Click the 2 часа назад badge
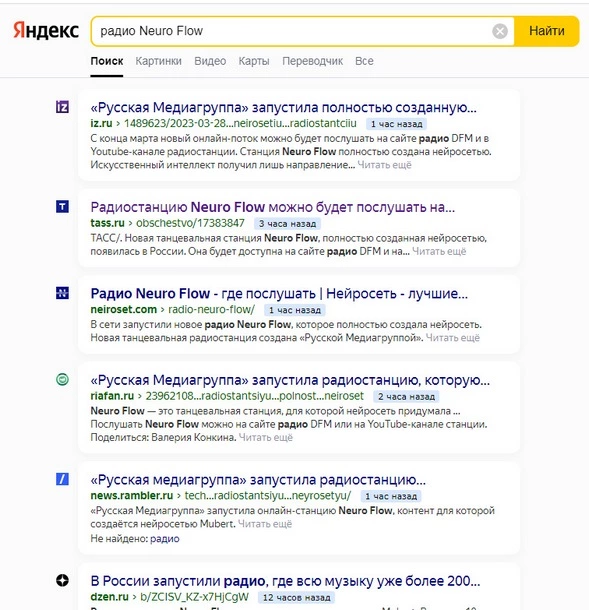 pyautogui.click(x=406, y=396)
